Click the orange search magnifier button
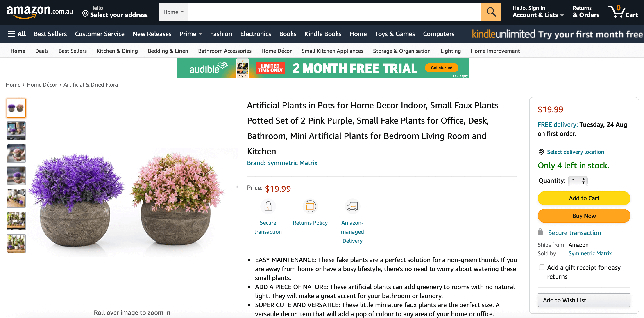644x318 pixels. click(491, 12)
